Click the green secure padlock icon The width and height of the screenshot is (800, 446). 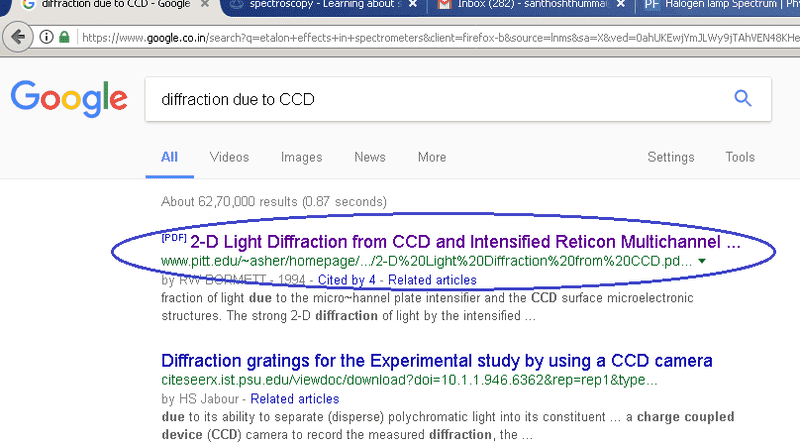pos(64,38)
